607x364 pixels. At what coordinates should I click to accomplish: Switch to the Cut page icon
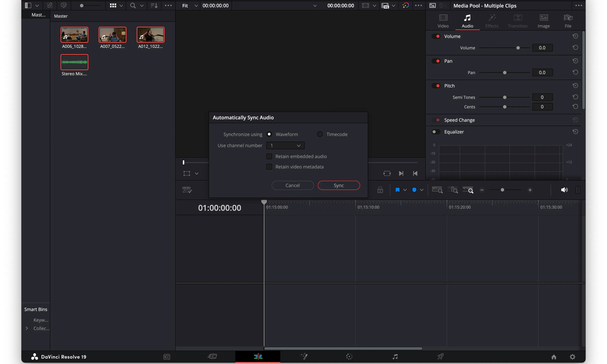(212, 356)
